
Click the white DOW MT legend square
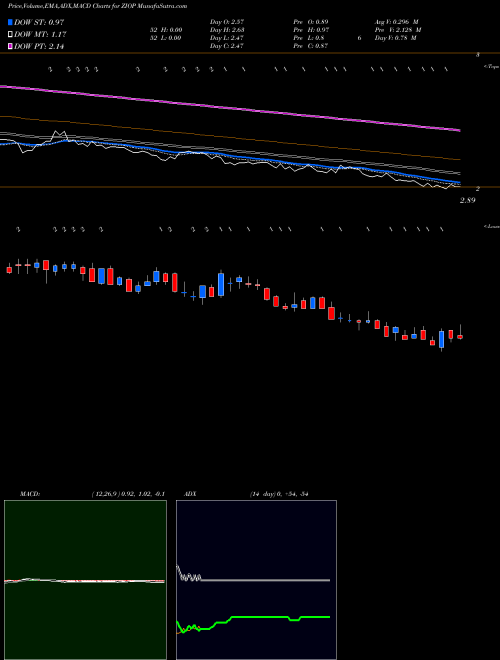pos(10,35)
